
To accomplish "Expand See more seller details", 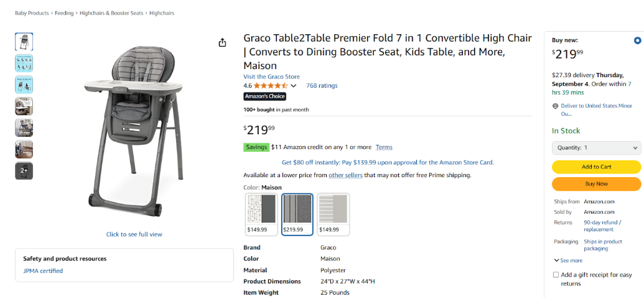I will 568,260.
